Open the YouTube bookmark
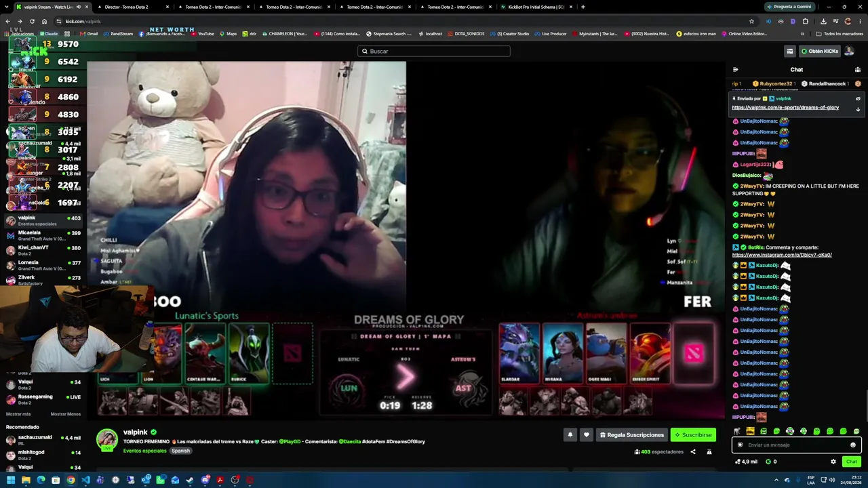This screenshot has width=868, height=488. pyautogui.click(x=202, y=33)
